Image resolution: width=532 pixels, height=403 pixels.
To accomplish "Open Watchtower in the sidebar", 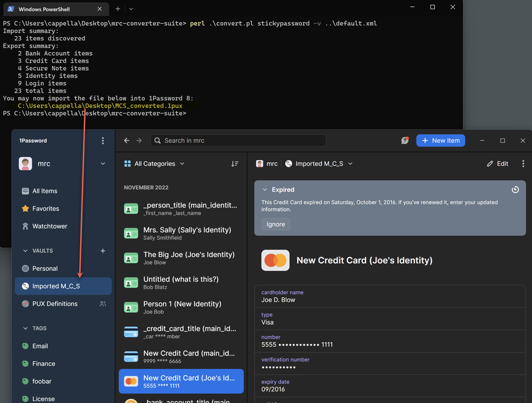I will pyautogui.click(x=63, y=227).
